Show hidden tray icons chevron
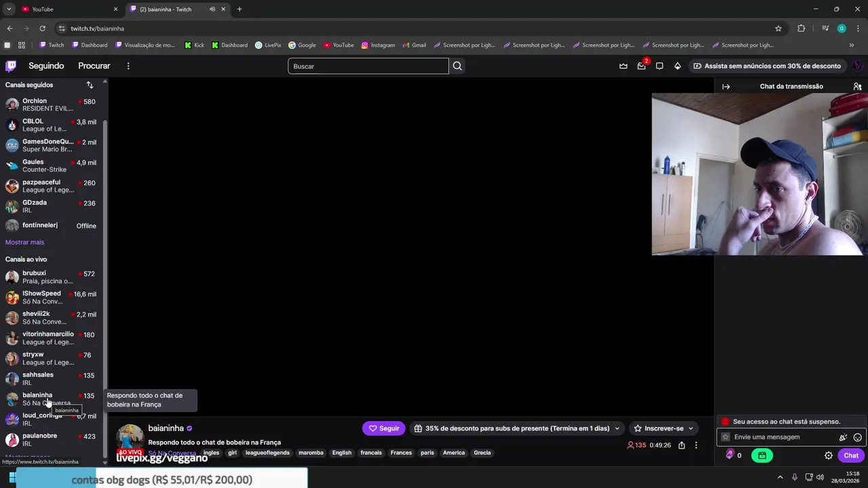The image size is (868, 488). [780, 477]
